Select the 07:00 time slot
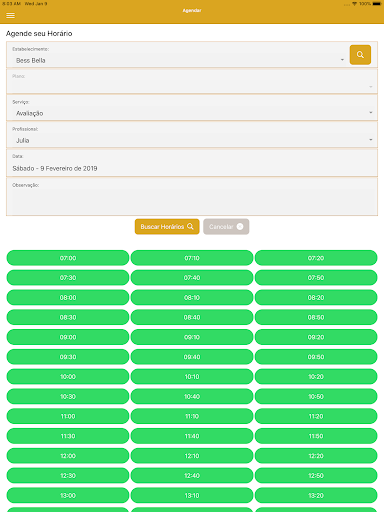 click(x=68, y=258)
